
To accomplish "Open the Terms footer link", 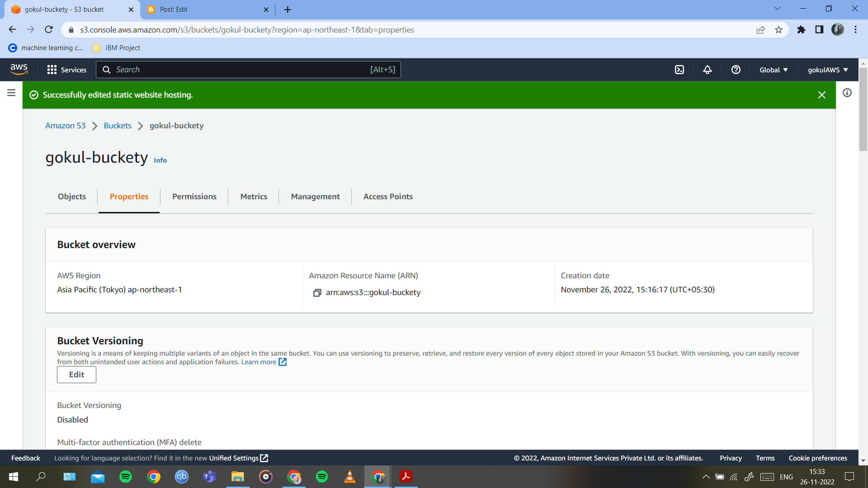I will click(x=765, y=458).
